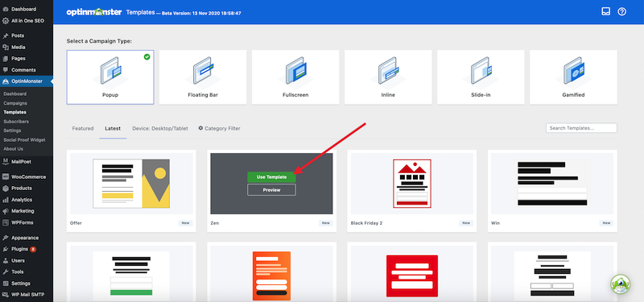Focus the Search Templates input field

pyautogui.click(x=581, y=128)
